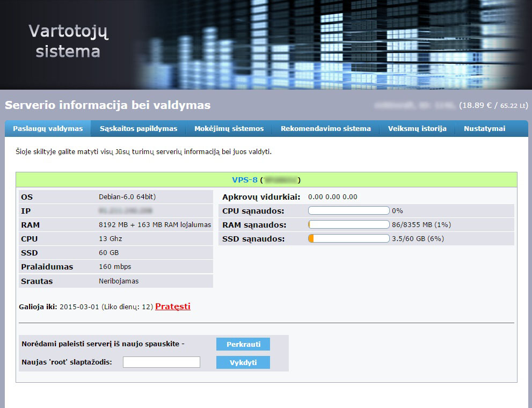Click the SSD sąnaudos progress bar

349,238
